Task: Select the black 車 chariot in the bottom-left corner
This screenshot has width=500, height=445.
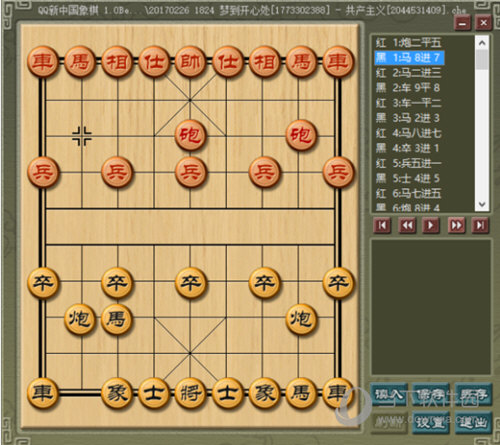Action: click(x=43, y=393)
